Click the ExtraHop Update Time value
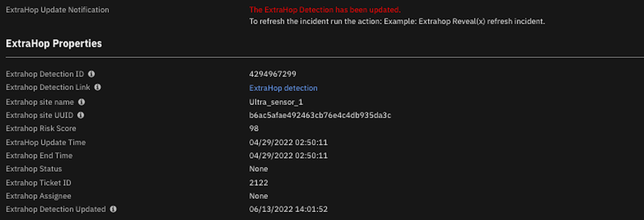Screen dimensions: 644x220 tap(288, 142)
